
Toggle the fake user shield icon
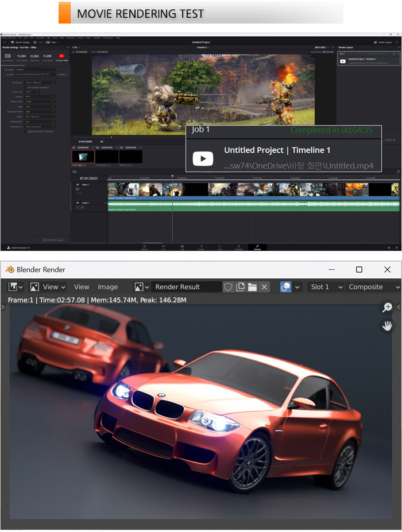pos(228,287)
